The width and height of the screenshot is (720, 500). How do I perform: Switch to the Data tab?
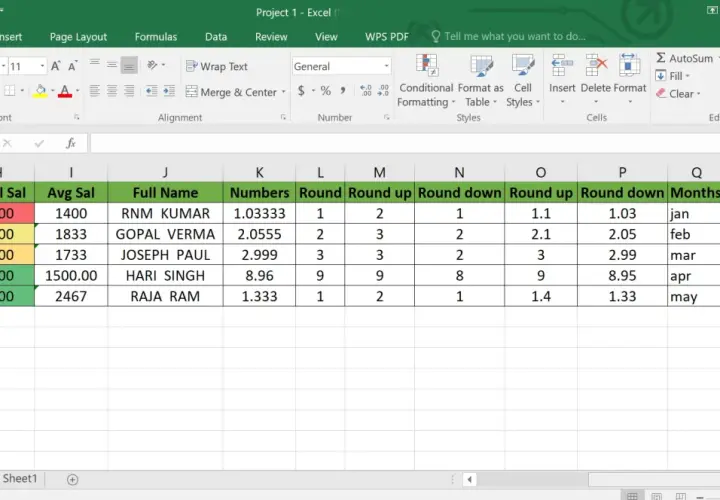pyautogui.click(x=216, y=37)
